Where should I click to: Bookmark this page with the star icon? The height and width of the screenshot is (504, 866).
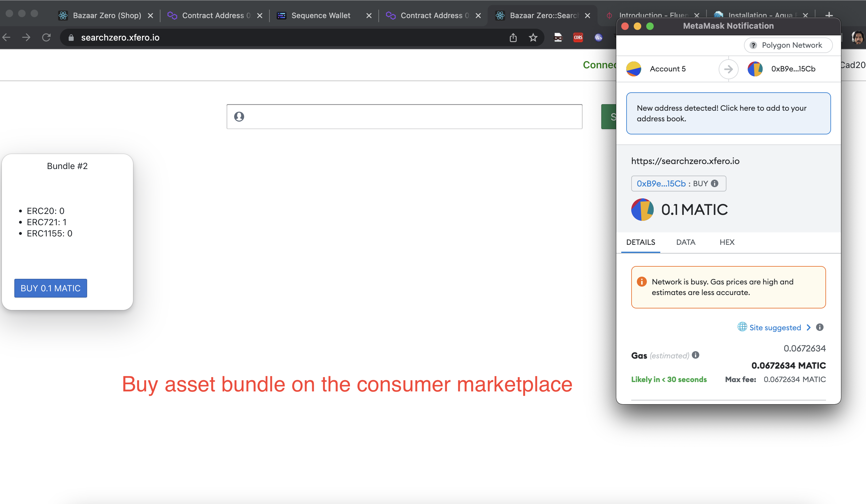pos(533,37)
